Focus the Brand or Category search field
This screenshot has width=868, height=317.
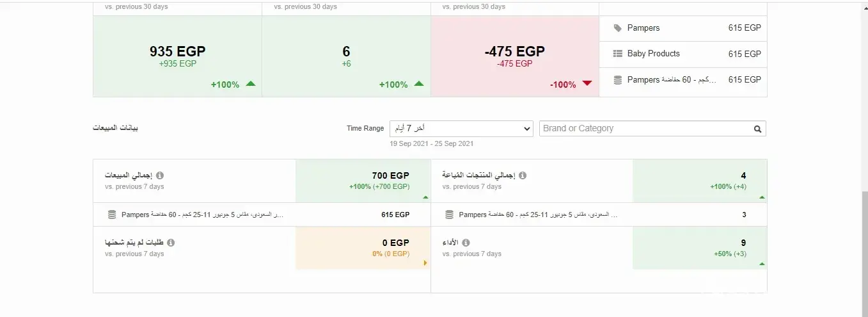coord(645,129)
